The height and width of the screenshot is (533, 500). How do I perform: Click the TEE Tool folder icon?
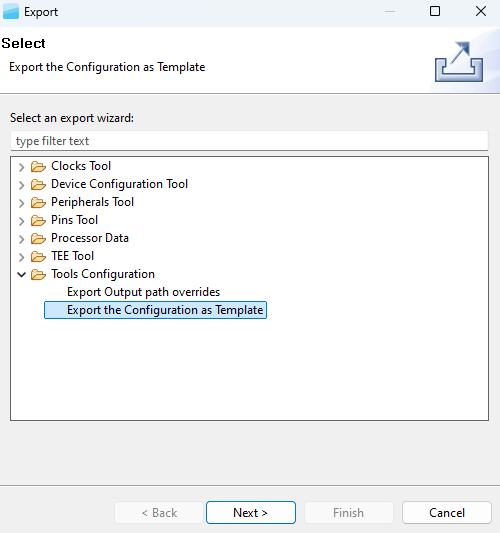tap(38, 257)
